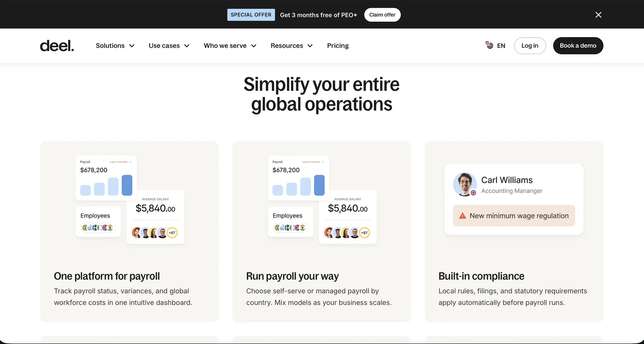Click 'Run payroll your way' heading
The image size is (644, 344).
tap(293, 276)
